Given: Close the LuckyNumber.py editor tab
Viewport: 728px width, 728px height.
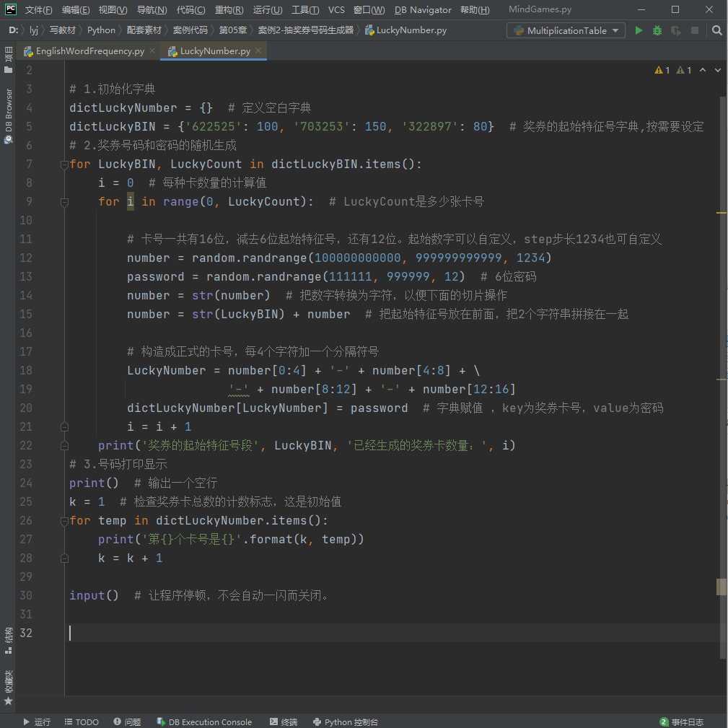Looking at the screenshot, I should [259, 51].
